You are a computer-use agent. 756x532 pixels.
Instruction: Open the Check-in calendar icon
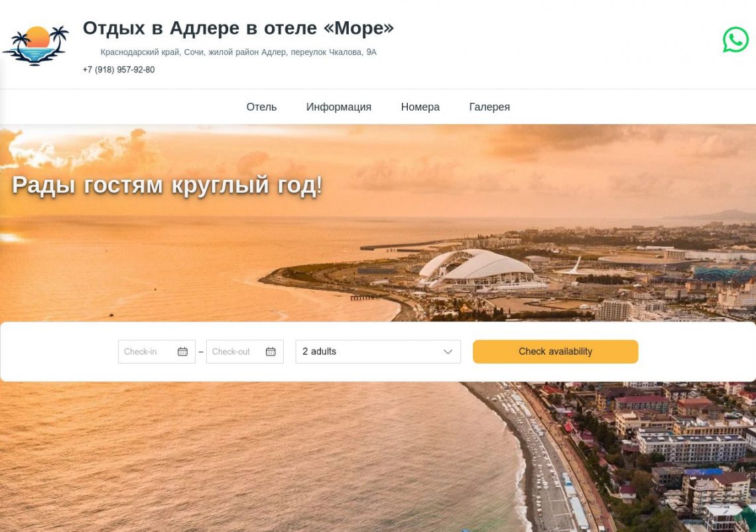[x=182, y=352]
